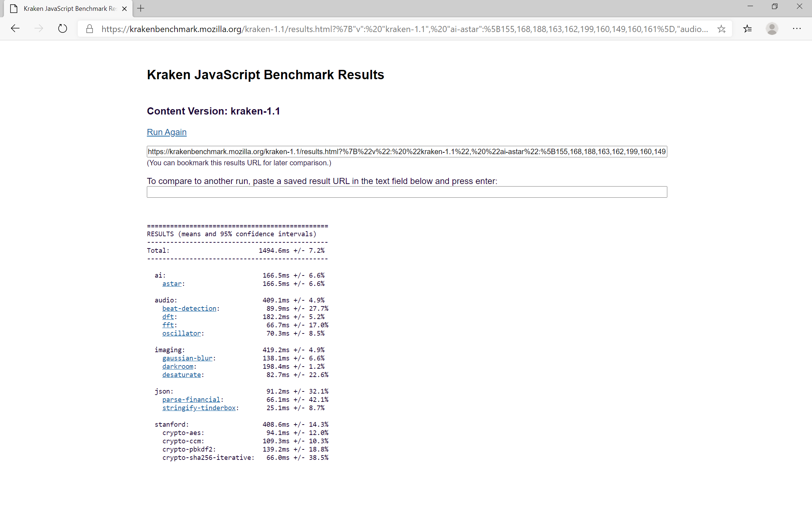The width and height of the screenshot is (812, 520).
Task: Click the Total 1494.6ms result value
Action: (x=292, y=251)
